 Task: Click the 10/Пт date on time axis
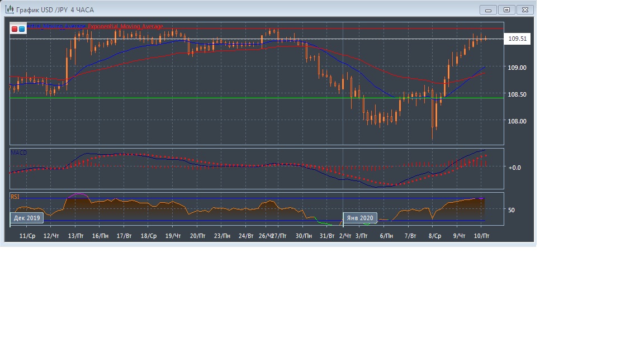click(x=481, y=236)
